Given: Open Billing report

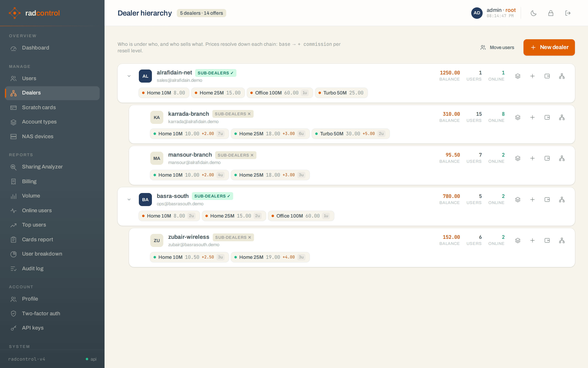Looking at the screenshot, I should coord(52,182).
